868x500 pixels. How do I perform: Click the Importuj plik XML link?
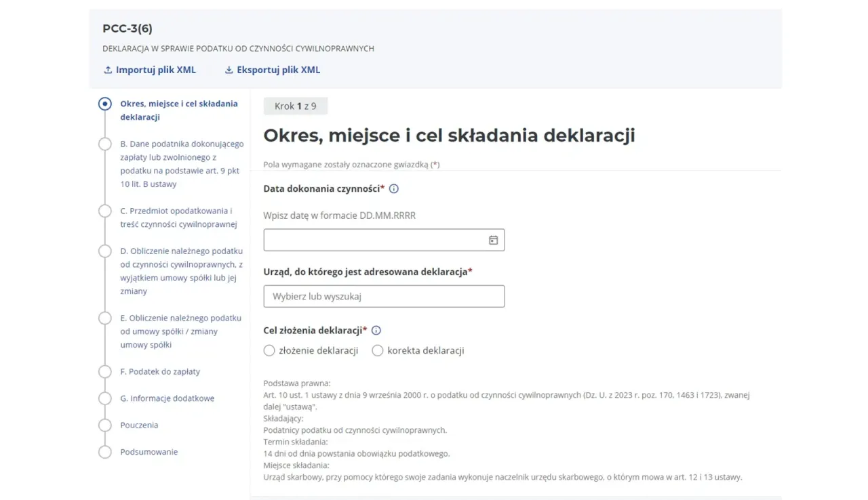point(156,70)
